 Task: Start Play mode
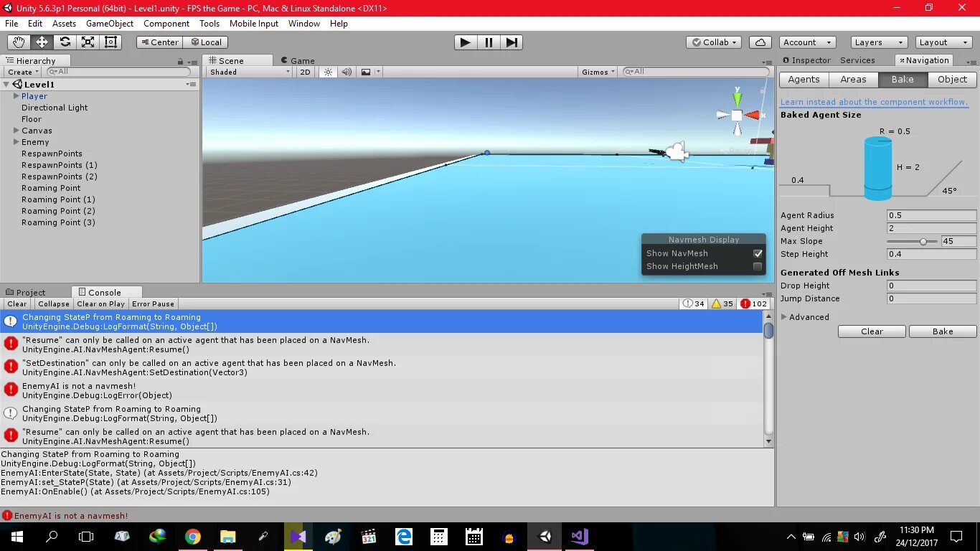(466, 42)
